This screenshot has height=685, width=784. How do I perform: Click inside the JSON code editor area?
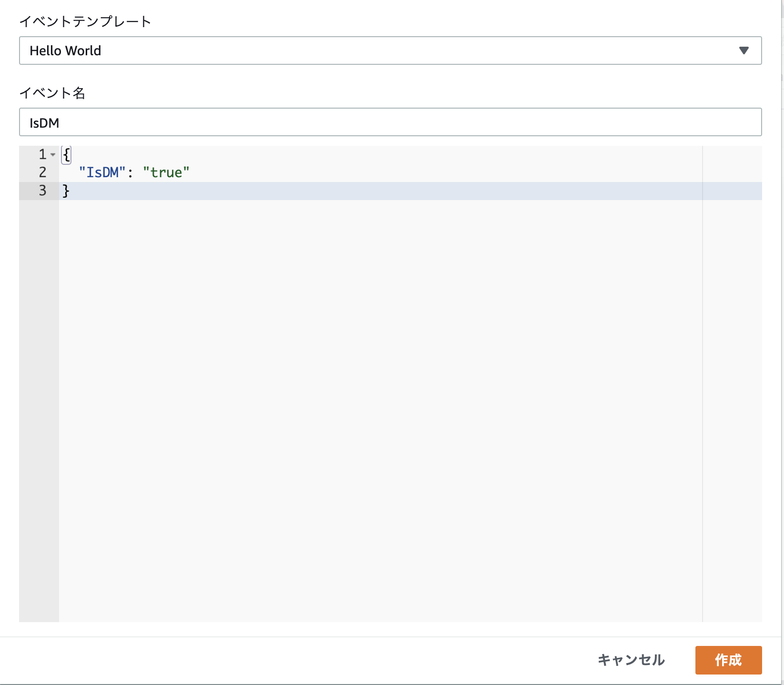333,333
